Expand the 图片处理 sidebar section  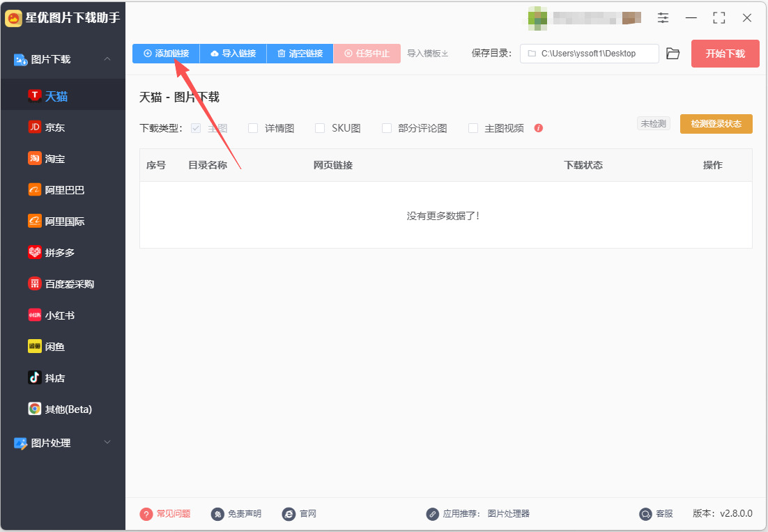107,442
